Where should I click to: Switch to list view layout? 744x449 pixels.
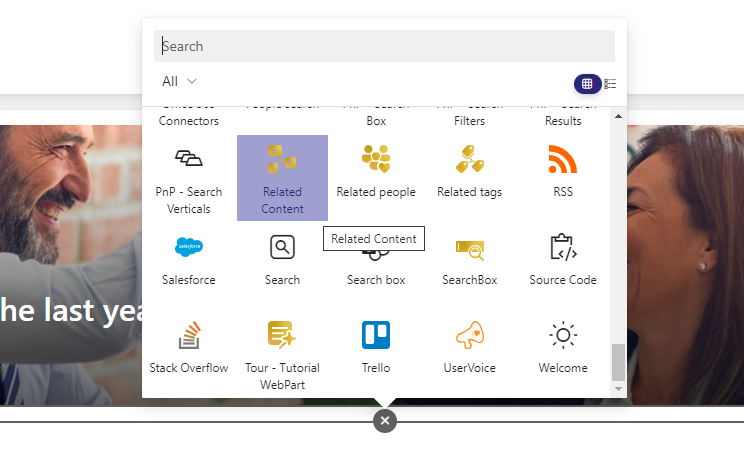pos(610,84)
